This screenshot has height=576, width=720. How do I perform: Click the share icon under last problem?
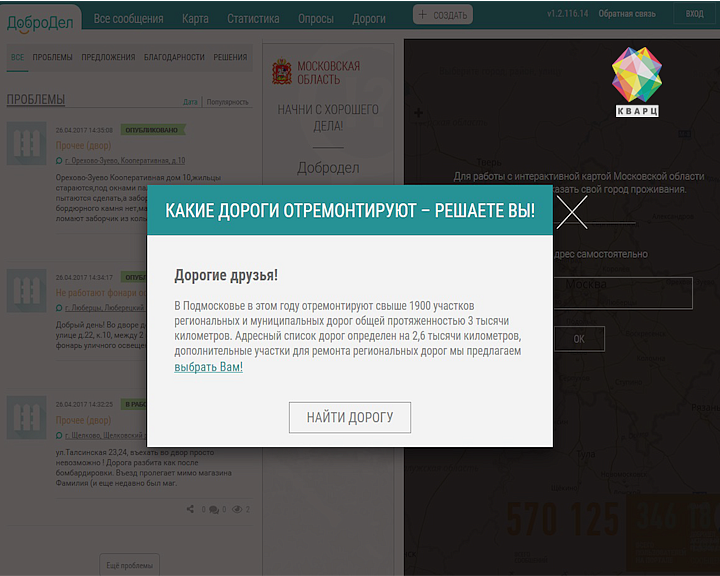[191, 509]
